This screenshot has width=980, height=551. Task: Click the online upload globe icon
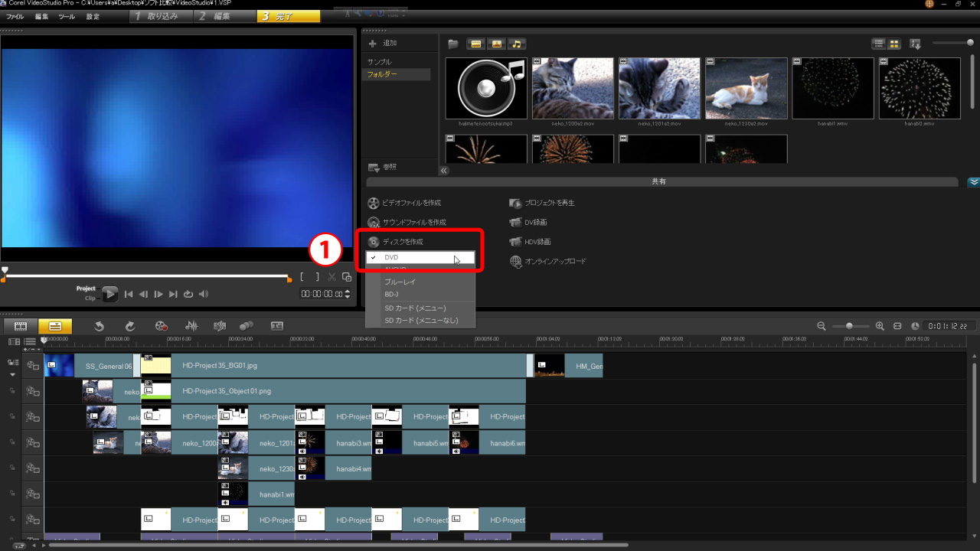[x=517, y=262]
